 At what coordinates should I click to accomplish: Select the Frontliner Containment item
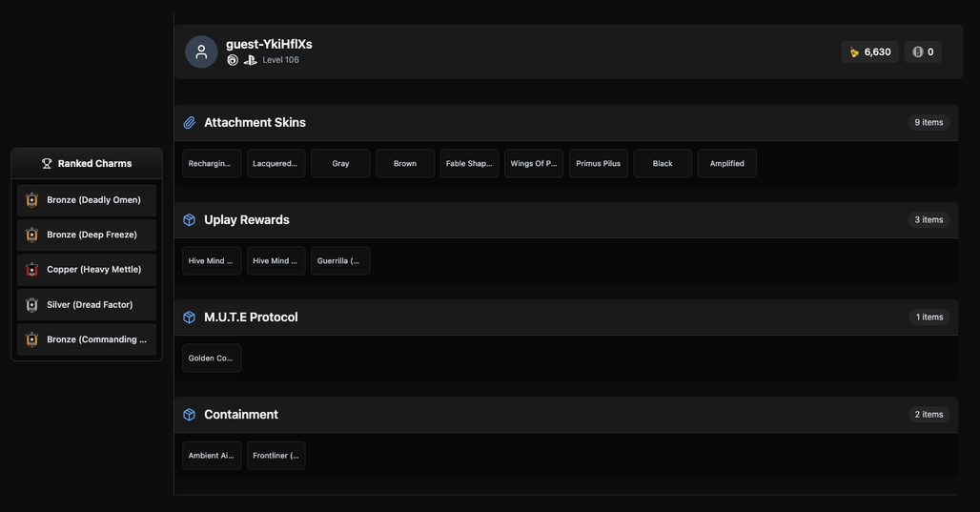[276, 456]
